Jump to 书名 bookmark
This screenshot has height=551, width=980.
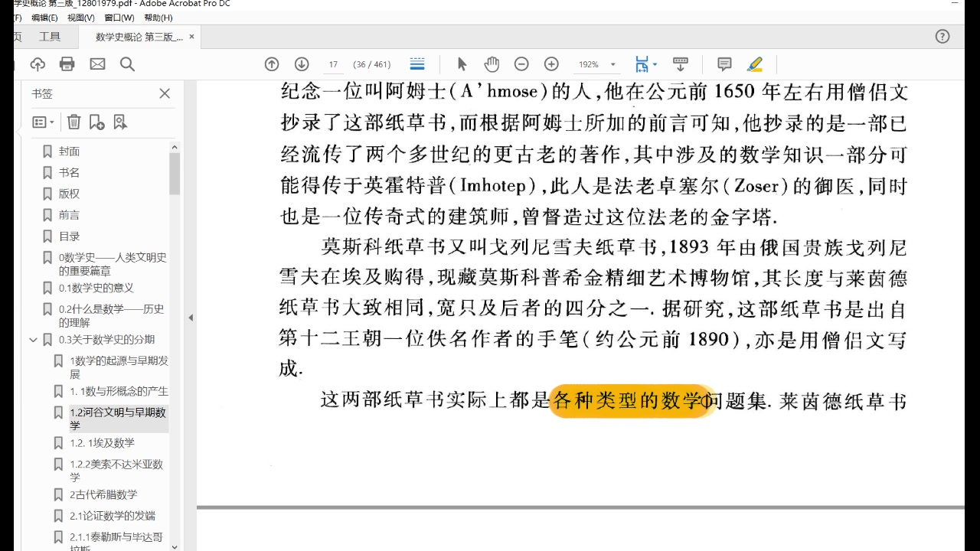pyautogui.click(x=69, y=173)
